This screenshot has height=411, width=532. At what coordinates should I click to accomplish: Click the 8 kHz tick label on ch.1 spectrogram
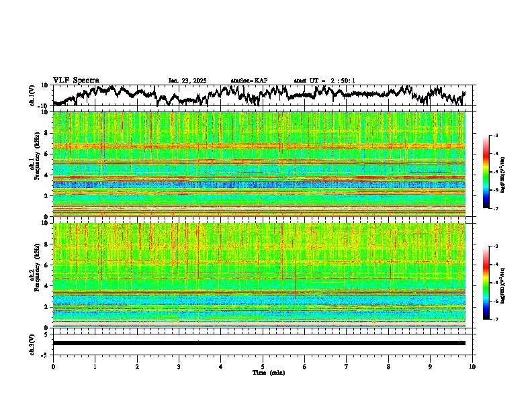[x=48, y=133]
